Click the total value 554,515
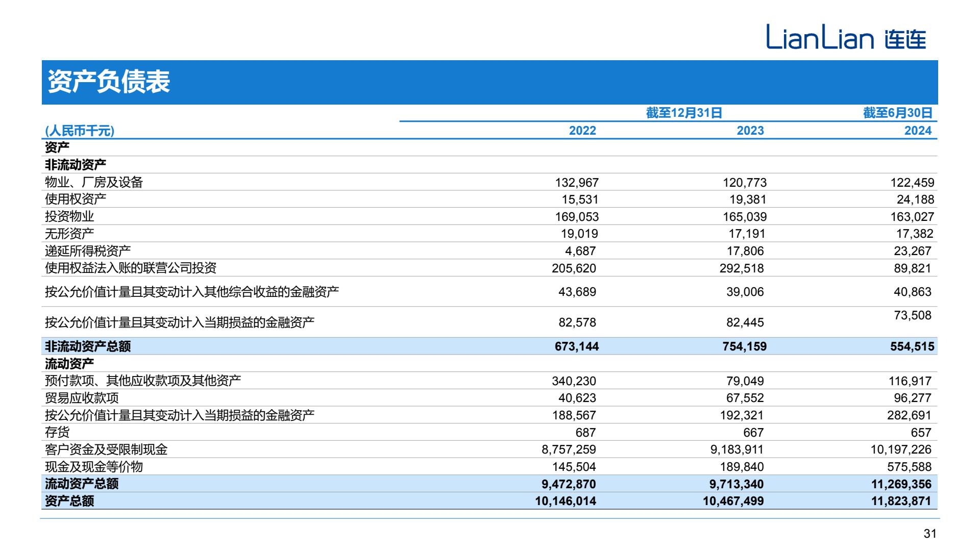The height and width of the screenshot is (551, 980). 912,346
